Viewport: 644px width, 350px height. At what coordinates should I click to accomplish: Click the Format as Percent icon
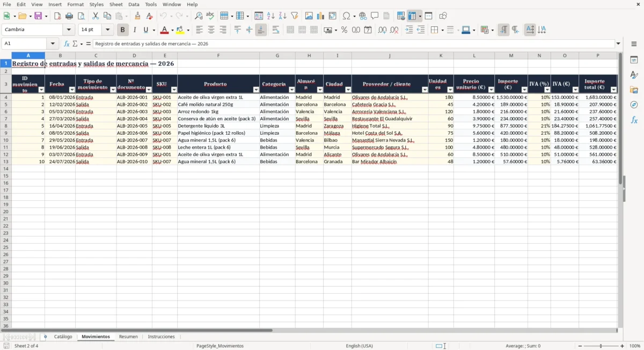click(345, 30)
